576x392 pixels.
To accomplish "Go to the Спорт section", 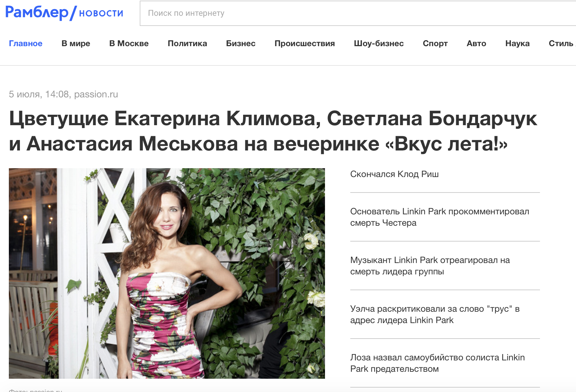I will pyautogui.click(x=435, y=43).
